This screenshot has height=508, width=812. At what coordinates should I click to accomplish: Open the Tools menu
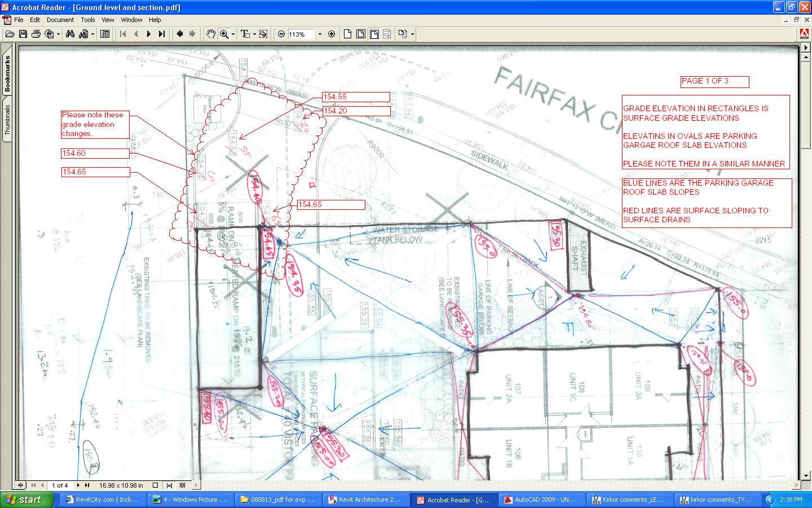coord(88,20)
